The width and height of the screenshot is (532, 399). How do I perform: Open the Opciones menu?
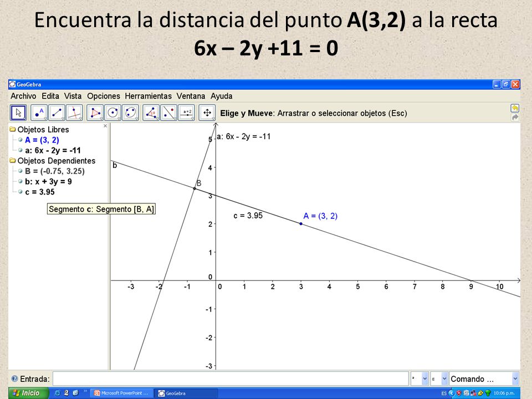point(104,96)
